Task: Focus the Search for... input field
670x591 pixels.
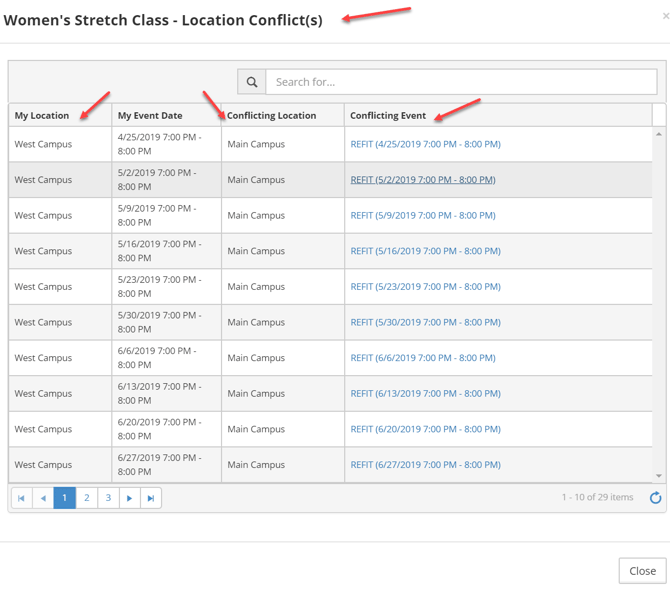Action: 461,82
